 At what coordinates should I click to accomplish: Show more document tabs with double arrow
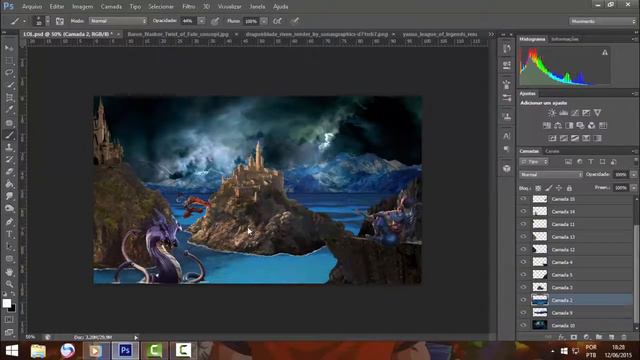(x=491, y=34)
